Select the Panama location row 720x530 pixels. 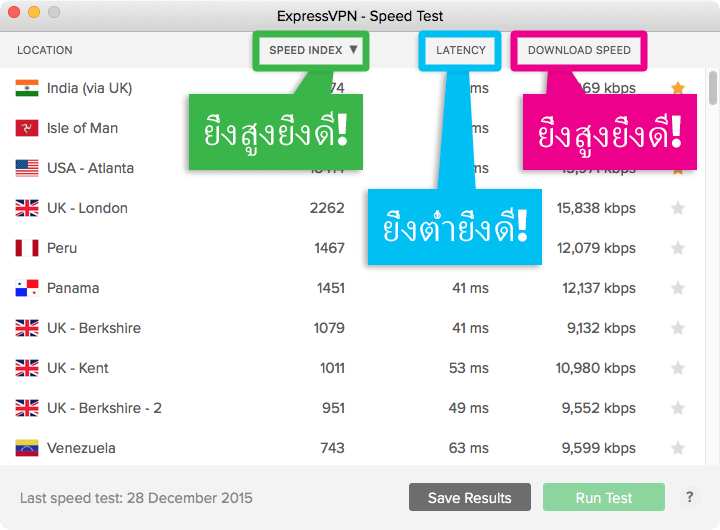tap(353, 288)
